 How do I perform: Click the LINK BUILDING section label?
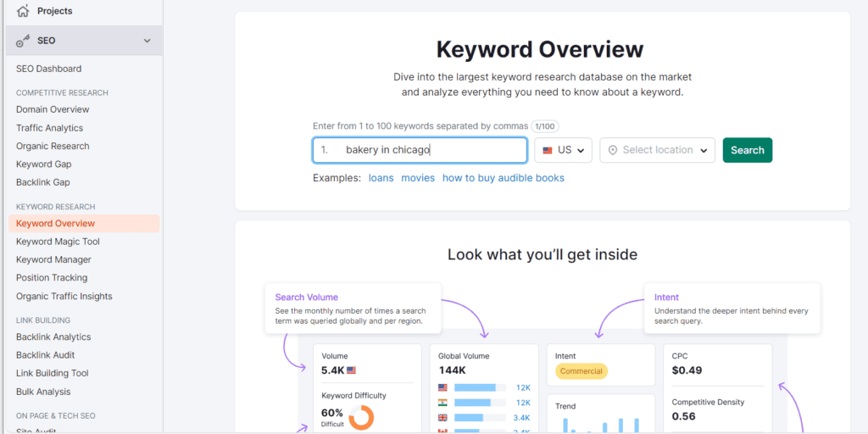pyautogui.click(x=43, y=320)
